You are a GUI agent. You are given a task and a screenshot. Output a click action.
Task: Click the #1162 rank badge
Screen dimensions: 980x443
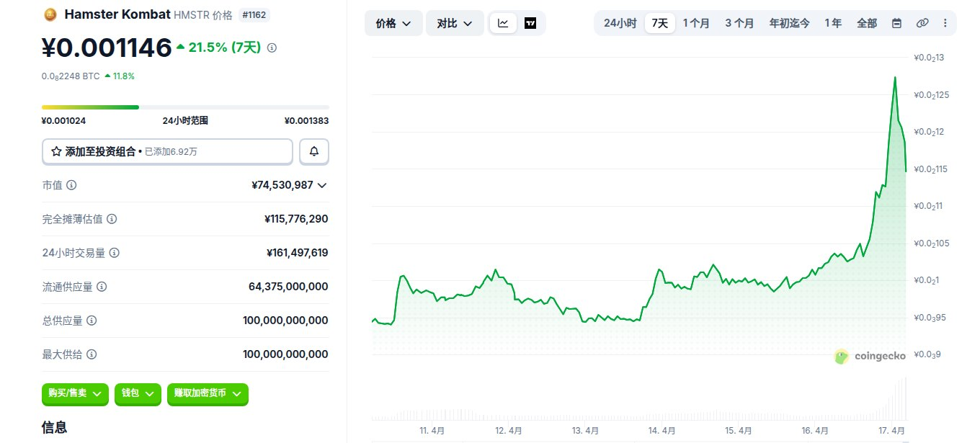[x=256, y=14]
